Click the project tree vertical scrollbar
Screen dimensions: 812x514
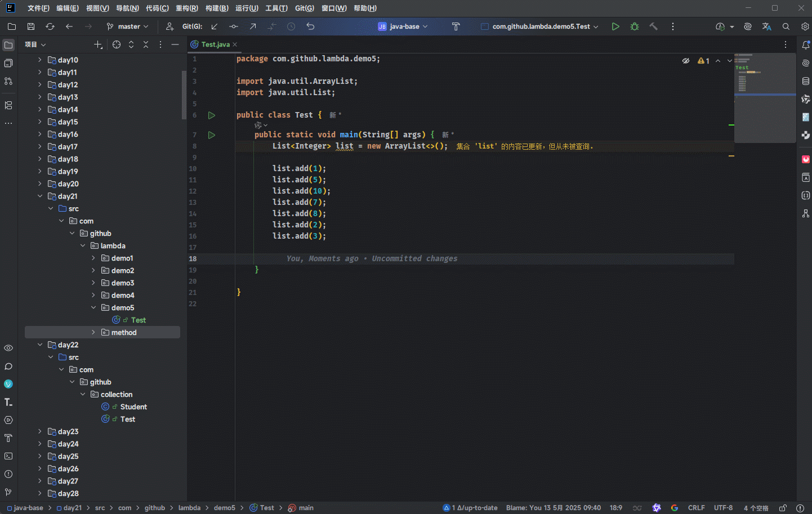pyautogui.click(x=184, y=96)
